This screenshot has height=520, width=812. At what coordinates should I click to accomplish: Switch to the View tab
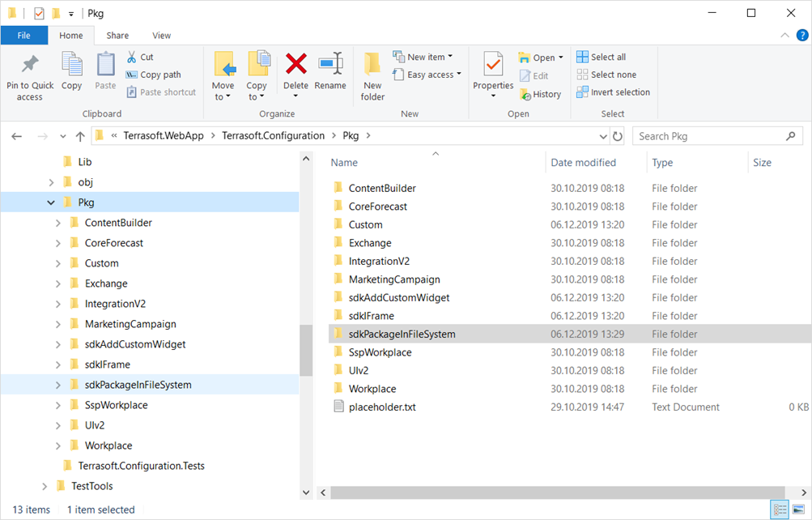click(x=160, y=35)
